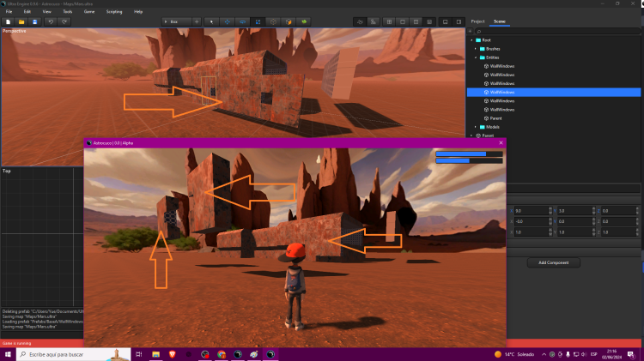The width and height of the screenshot is (644, 361).
Task: Open the Scripting menu
Action: coord(114,11)
